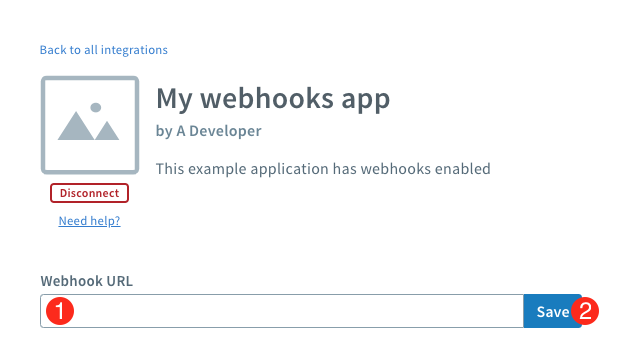Focus the Webhook URL text field
Screen dimensions: 643x361
pos(282,311)
